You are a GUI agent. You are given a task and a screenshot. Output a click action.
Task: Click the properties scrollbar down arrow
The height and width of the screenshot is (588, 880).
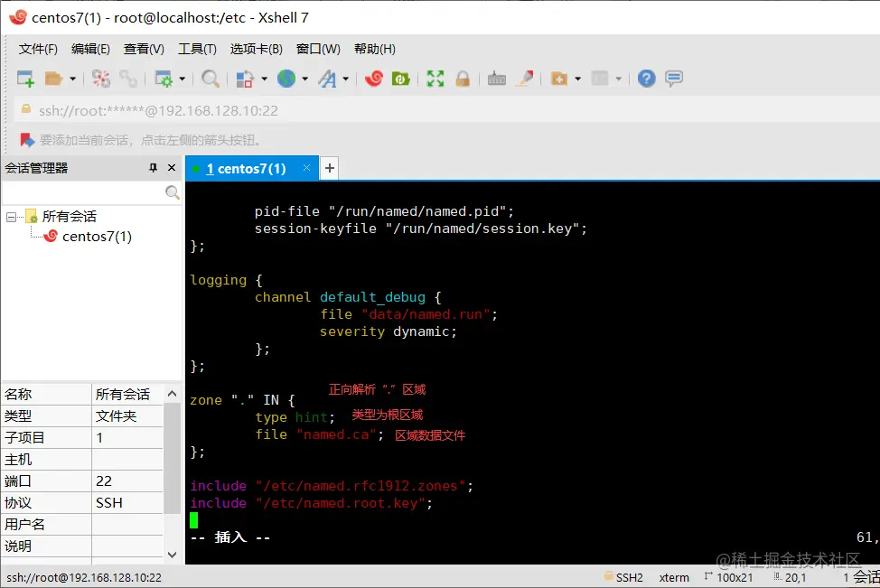(x=173, y=555)
